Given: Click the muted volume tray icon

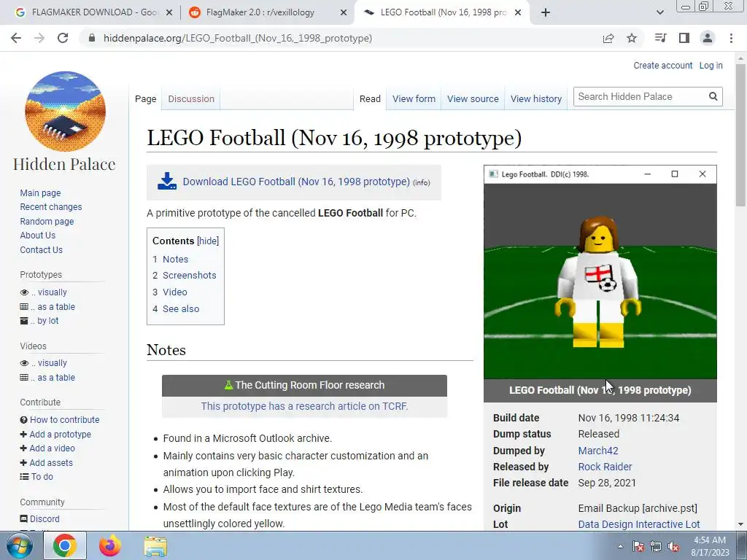Looking at the screenshot, I should (x=673, y=546).
